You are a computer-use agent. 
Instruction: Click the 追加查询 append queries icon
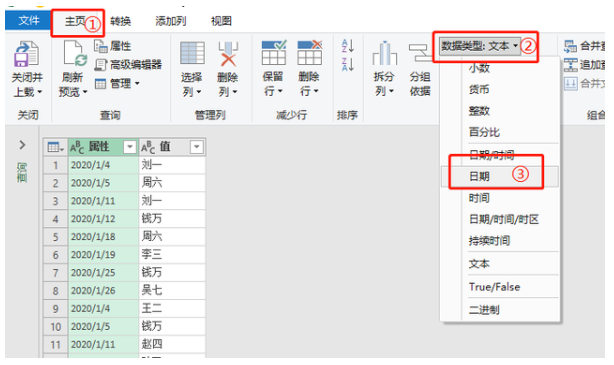coord(570,65)
